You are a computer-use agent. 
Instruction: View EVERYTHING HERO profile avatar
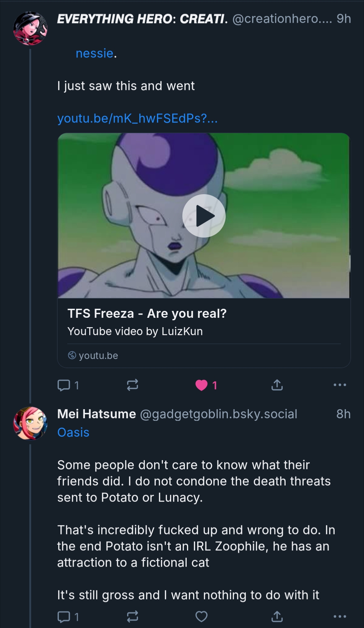pos(30,29)
